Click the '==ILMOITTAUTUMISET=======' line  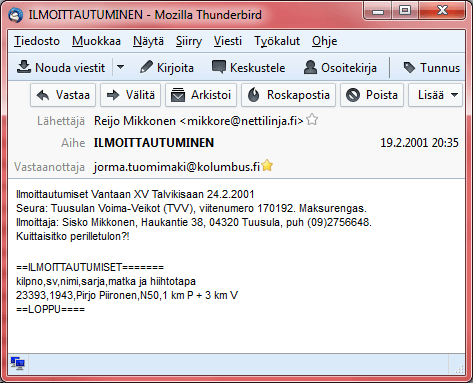90,267
